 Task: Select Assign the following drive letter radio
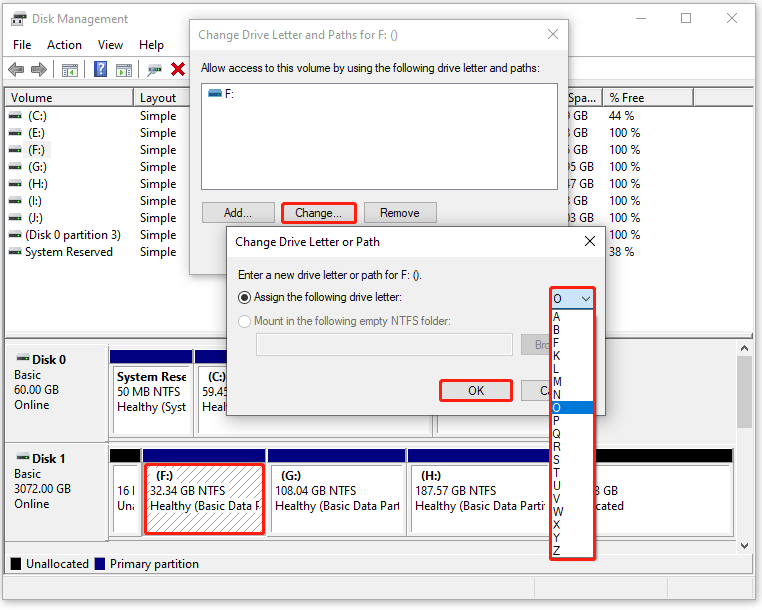[244, 297]
